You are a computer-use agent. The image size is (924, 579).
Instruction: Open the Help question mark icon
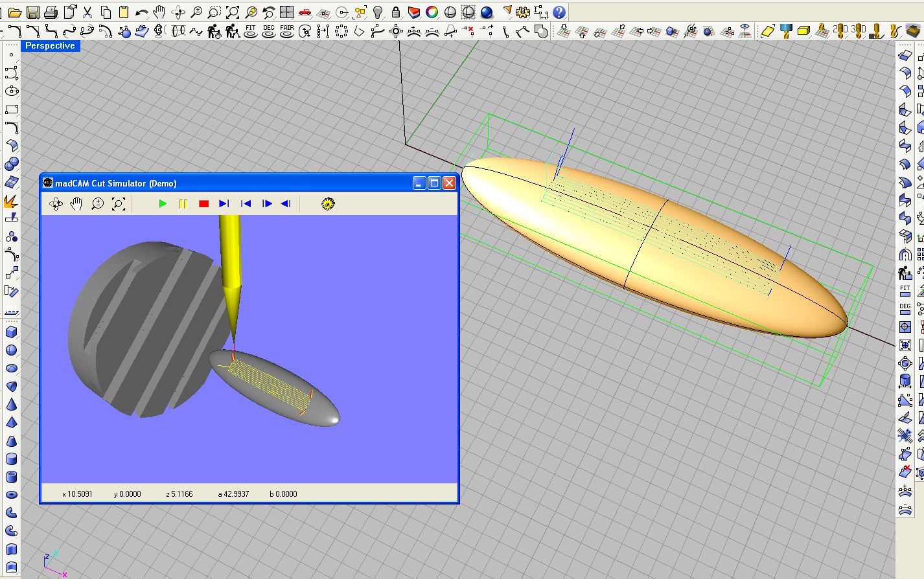(559, 12)
